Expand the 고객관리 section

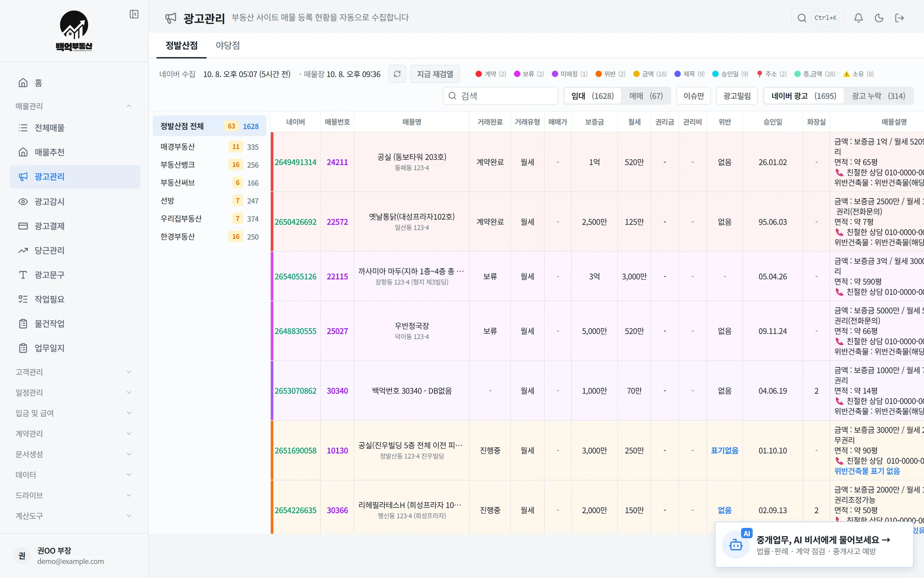pos(74,372)
